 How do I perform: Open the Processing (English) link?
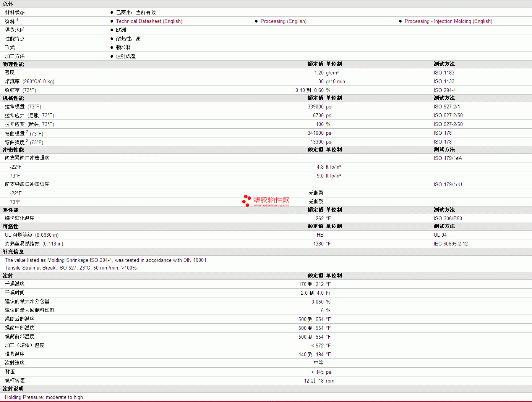tap(283, 21)
